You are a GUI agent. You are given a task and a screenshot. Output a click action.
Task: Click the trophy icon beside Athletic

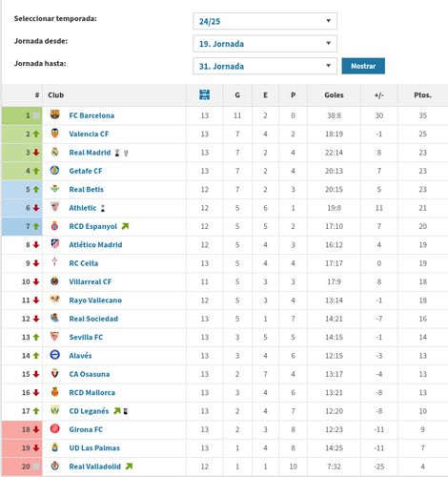click(x=103, y=208)
